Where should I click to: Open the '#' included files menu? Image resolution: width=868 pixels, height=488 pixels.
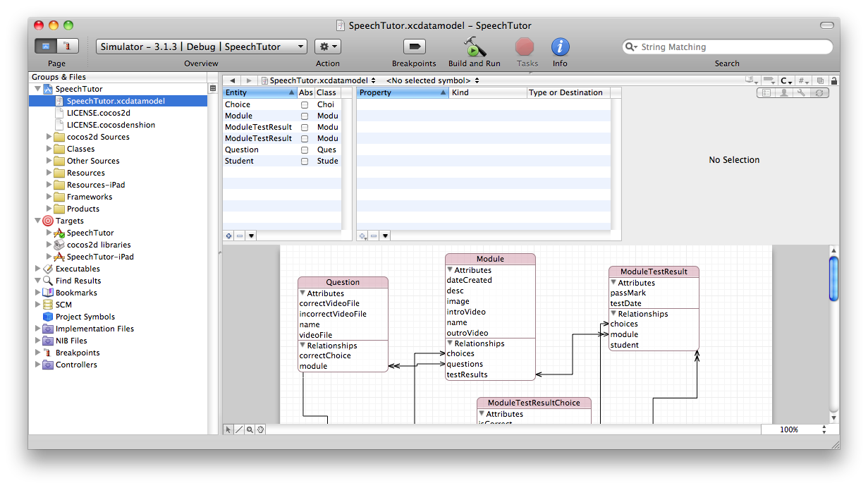click(x=804, y=80)
